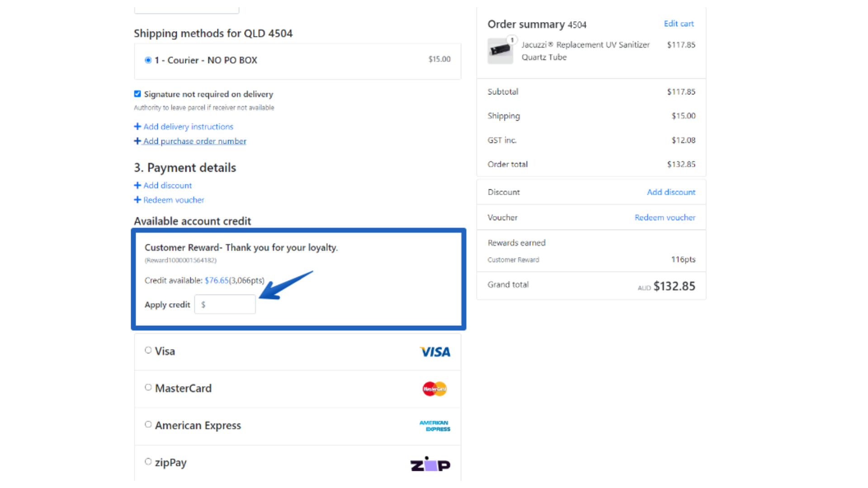The width and height of the screenshot is (868, 488).
Task: Uncheck Signature not required on delivery
Action: click(x=137, y=94)
